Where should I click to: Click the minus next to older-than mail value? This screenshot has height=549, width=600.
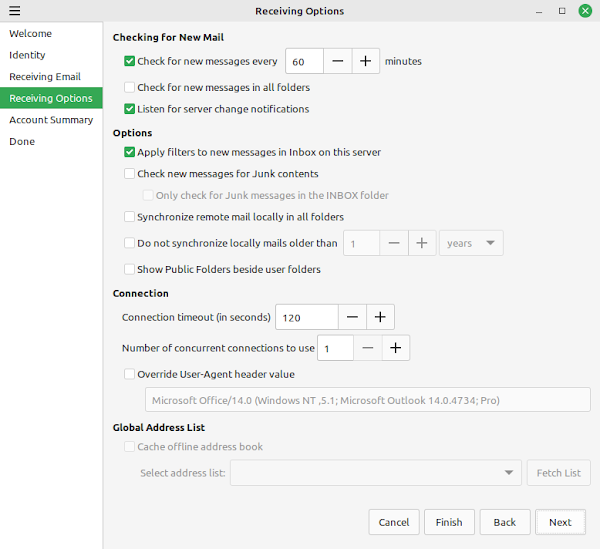click(x=394, y=243)
